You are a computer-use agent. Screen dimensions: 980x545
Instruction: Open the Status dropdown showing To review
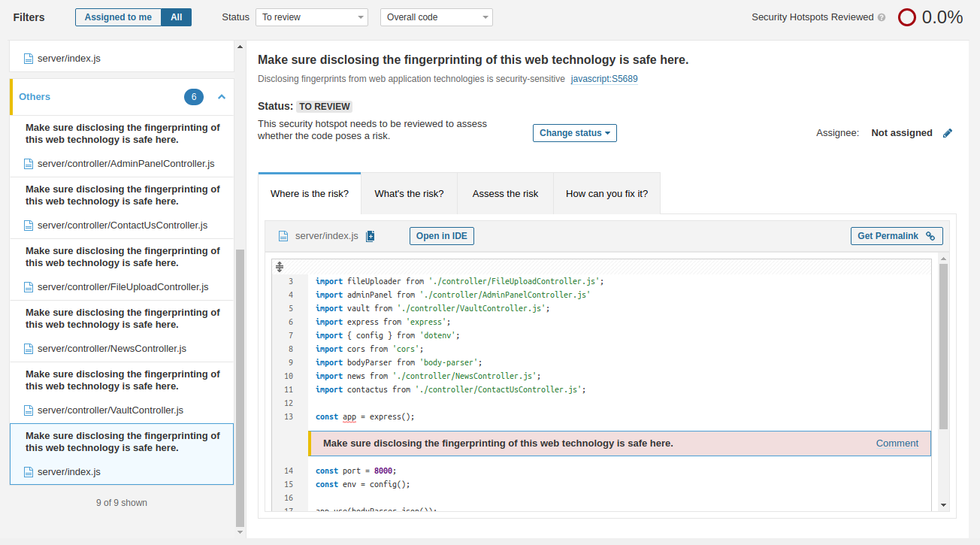coord(311,17)
